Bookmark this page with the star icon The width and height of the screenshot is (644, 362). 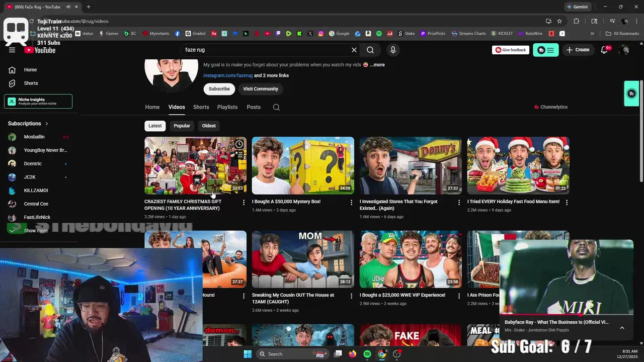[559, 21]
